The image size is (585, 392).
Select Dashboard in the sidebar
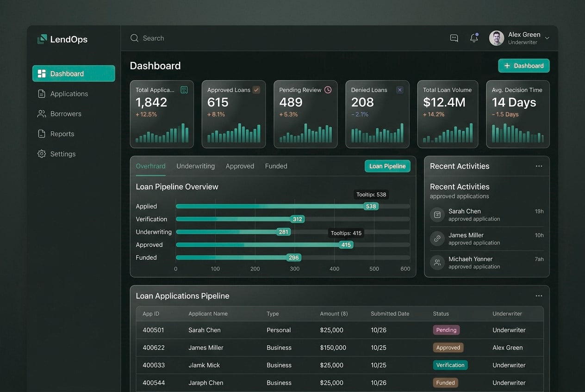tap(74, 73)
